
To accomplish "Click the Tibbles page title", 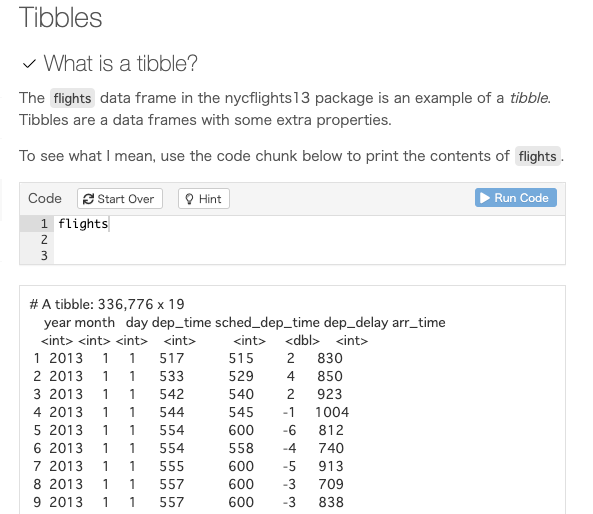I will 61,17.
